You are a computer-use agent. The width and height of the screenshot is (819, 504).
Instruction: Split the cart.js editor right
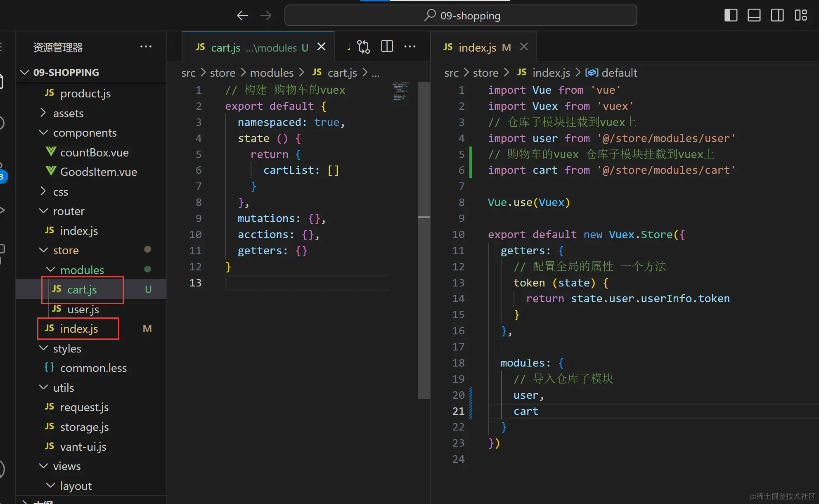point(387,46)
